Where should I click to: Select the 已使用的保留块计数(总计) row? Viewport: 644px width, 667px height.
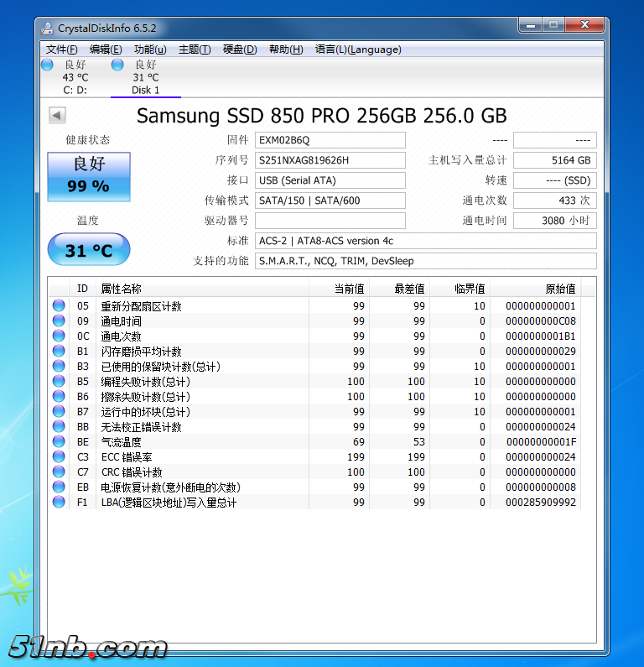[x=314, y=367]
